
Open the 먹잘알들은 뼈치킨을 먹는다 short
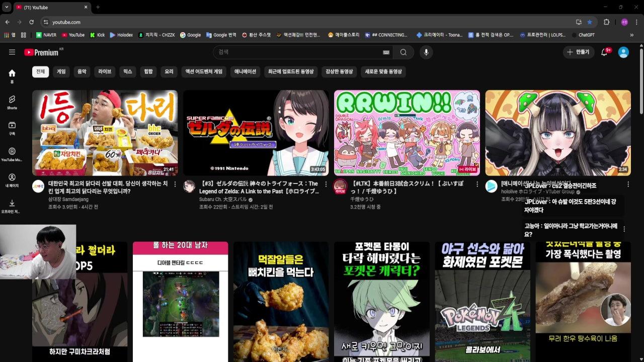281,302
